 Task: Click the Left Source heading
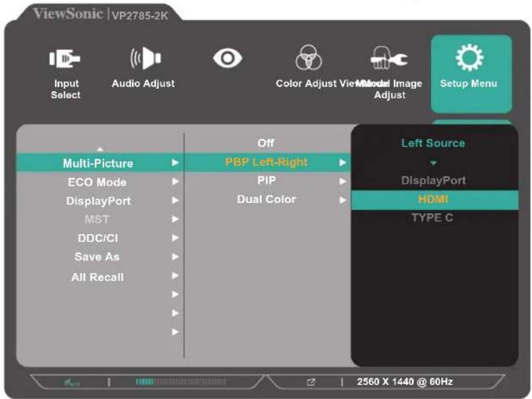click(x=433, y=143)
